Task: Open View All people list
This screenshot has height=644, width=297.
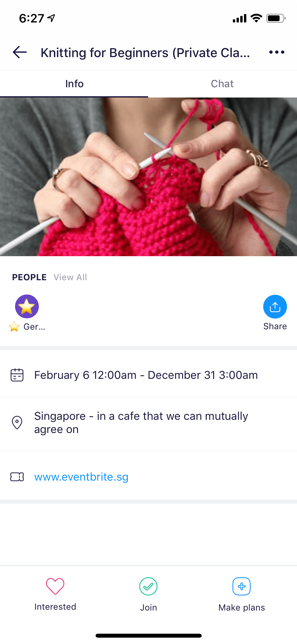Action: 70,277
